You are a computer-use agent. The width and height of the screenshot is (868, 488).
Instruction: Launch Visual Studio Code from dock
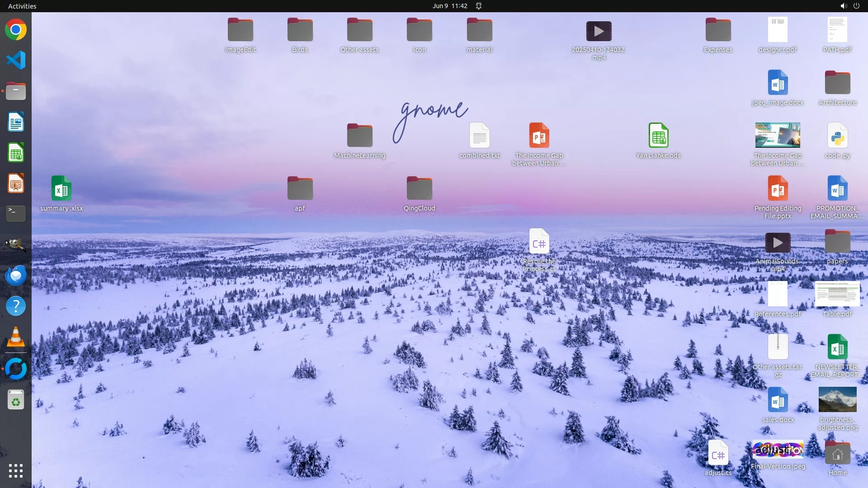16,60
